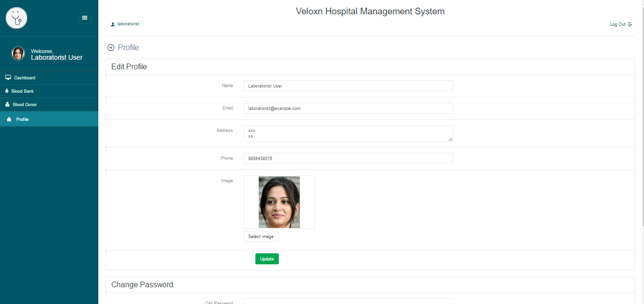
Task: Focus the Name input field
Action: click(348, 86)
